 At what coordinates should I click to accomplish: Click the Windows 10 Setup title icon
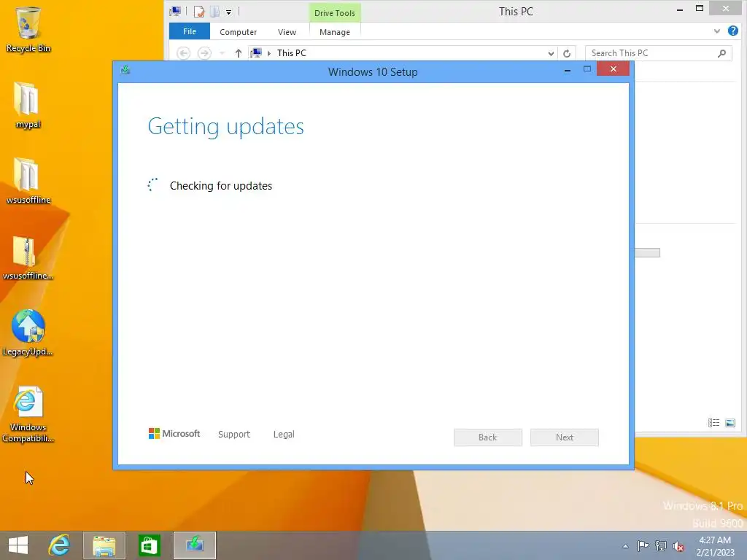click(x=125, y=70)
